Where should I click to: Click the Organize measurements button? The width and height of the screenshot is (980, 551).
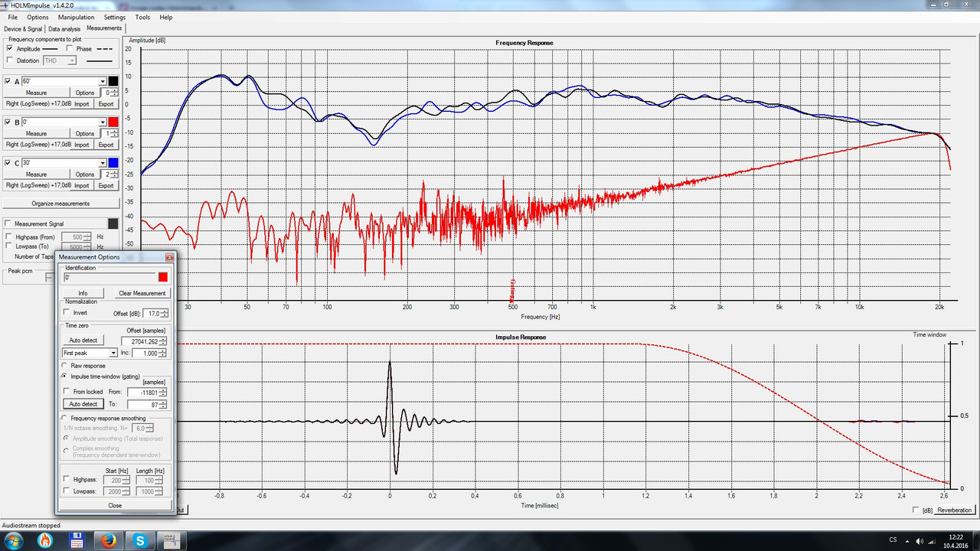click(x=60, y=204)
